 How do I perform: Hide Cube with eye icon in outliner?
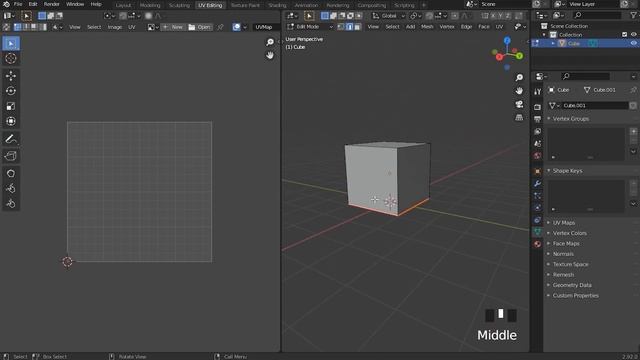click(633, 43)
